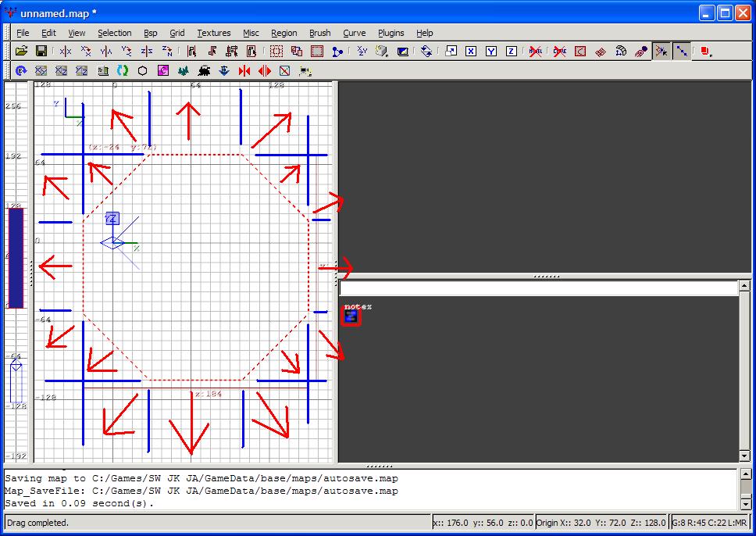Open the Bsp menu
756x536 pixels.
point(151,33)
